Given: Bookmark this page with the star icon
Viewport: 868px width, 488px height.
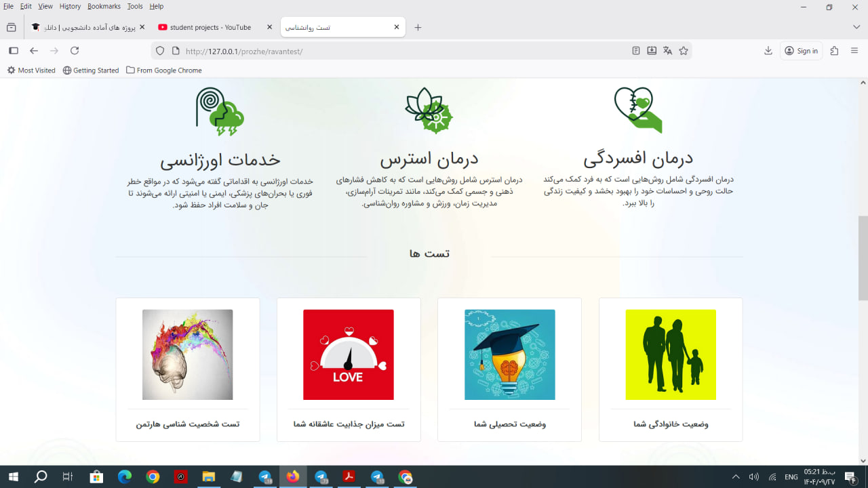Looking at the screenshot, I should coord(684,51).
